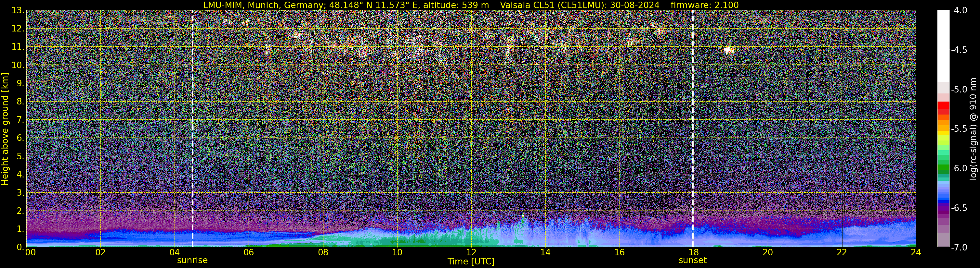
Task: Select the x-axis tick label '10'
Action: [397, 252]
